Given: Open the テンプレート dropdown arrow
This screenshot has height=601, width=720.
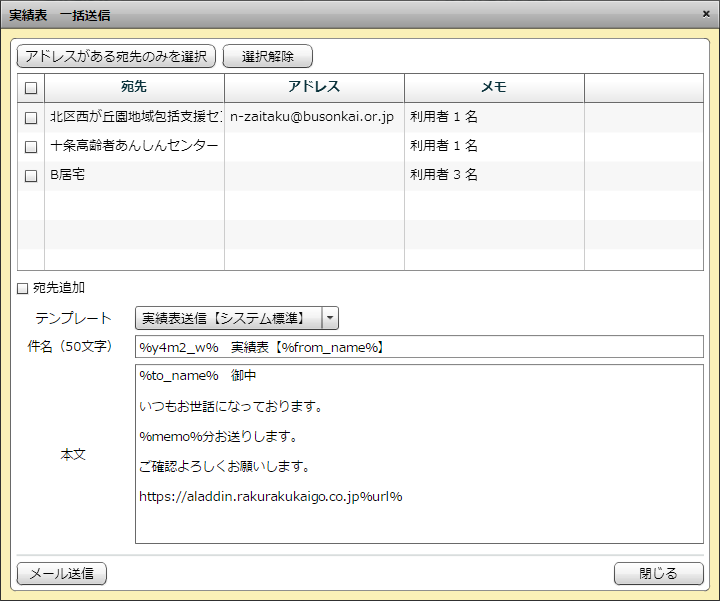Looking at the screenshot, I should [x=331, y=318].
